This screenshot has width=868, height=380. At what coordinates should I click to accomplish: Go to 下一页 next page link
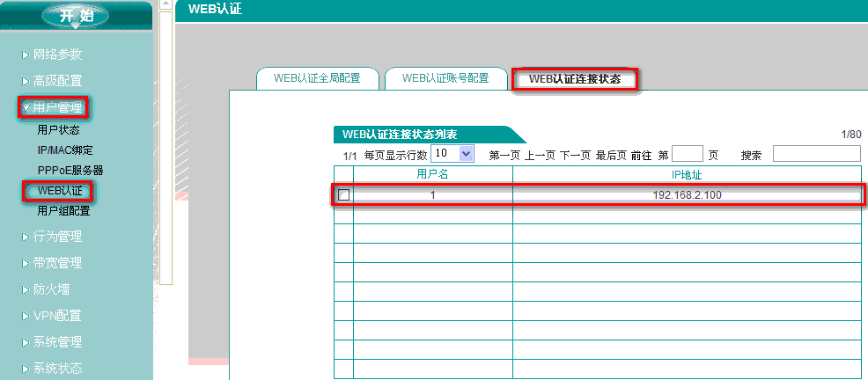point(576,156)
